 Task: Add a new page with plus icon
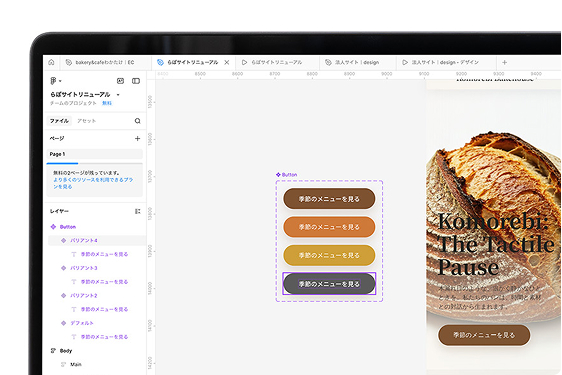tap(137, 138)
